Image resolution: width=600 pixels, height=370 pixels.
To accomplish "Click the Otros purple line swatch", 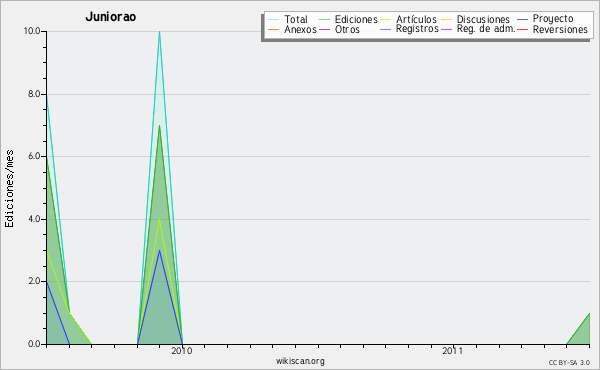I will tap(324, 29).
